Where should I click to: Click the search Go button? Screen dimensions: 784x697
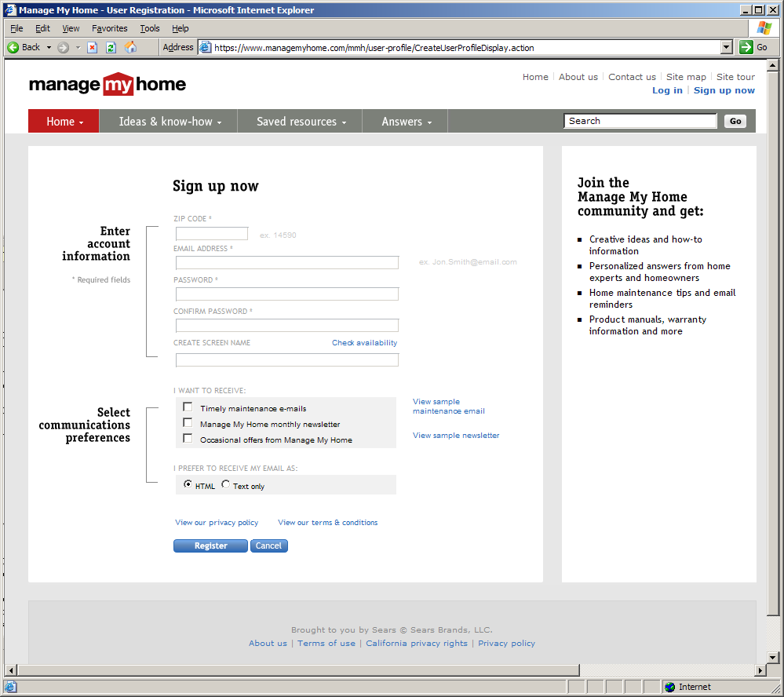[735, 121]
